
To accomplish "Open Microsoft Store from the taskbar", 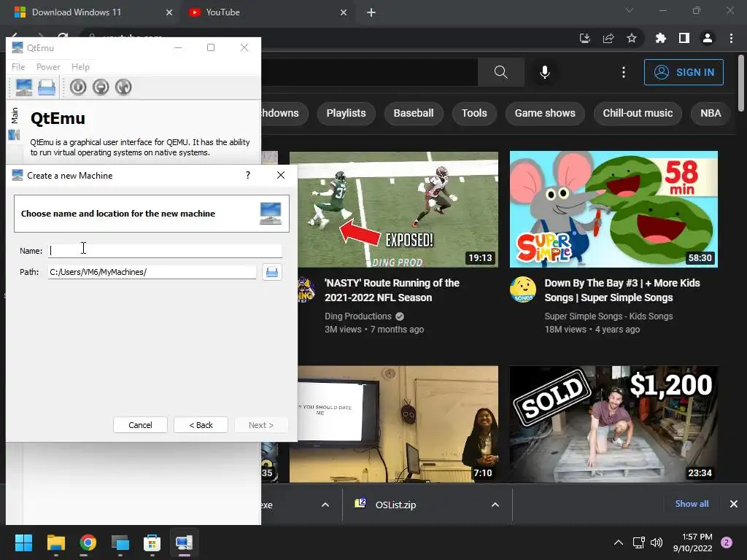I will [152, 542].
